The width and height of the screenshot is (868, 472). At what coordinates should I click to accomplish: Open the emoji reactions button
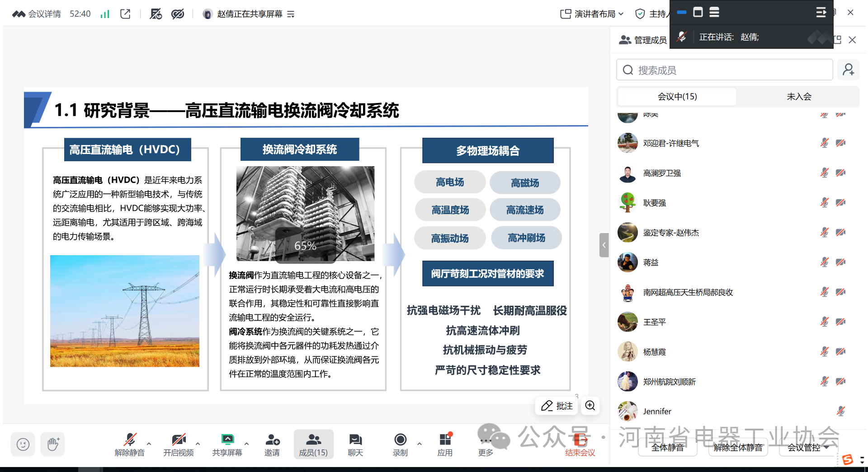click(23, 444)
